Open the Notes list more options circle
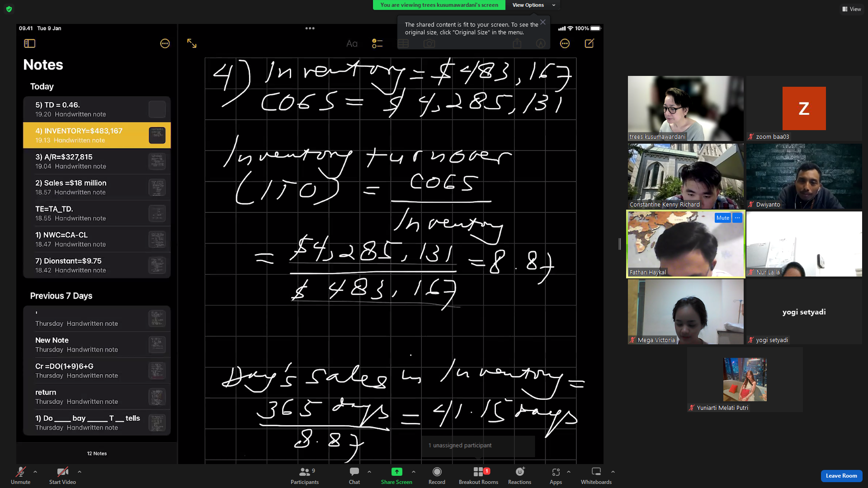Image resolution: width=868 pixels, height=488 pixels. pyautogui.click(x=165, y=43)
